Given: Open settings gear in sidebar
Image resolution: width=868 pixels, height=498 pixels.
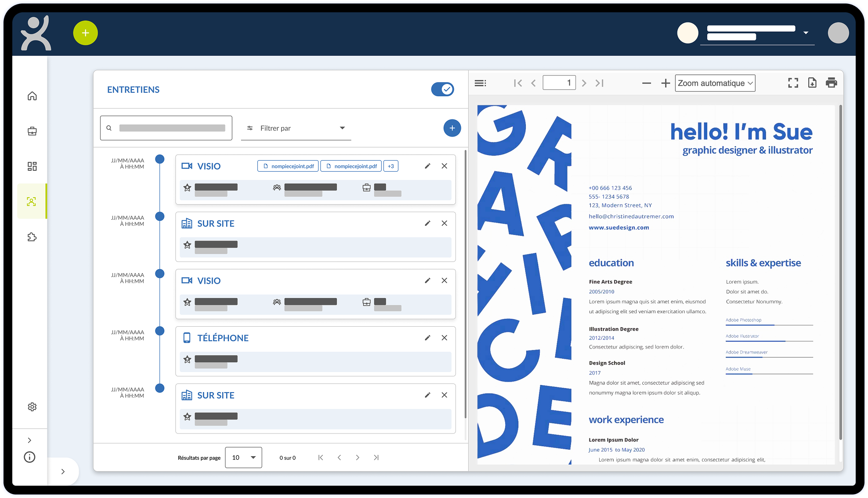Looking at the screenshot, I should tap(32, 407).
